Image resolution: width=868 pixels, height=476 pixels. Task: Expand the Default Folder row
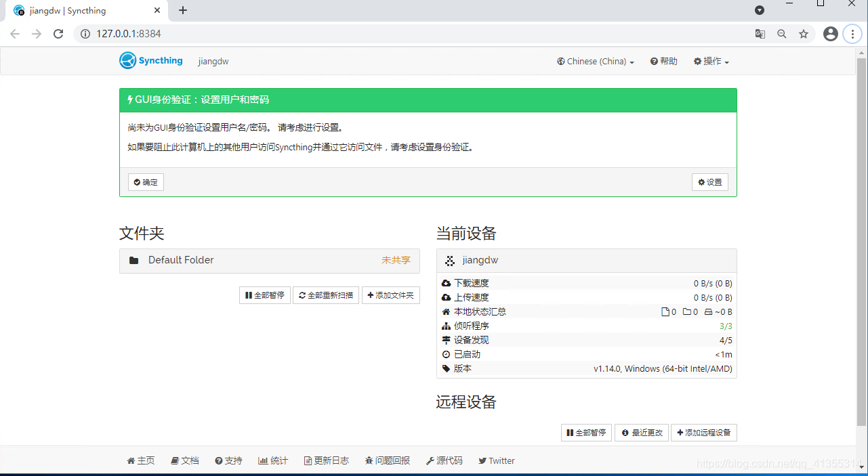coord(269,261)
